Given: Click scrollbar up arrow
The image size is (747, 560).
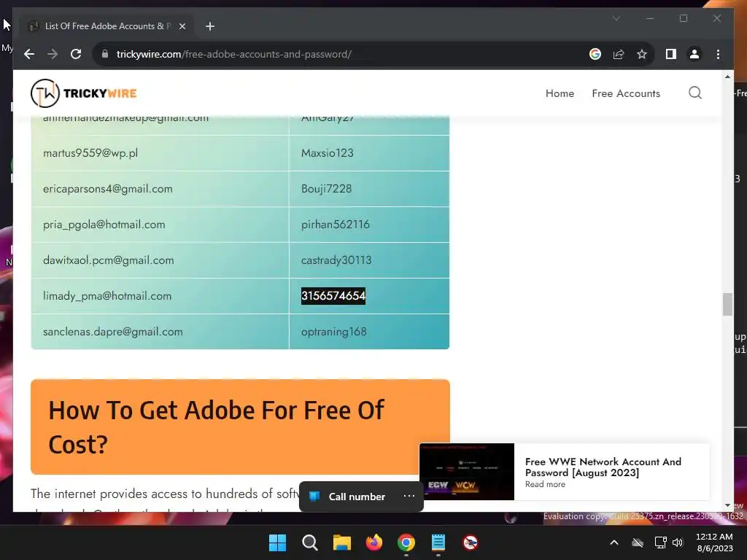Looking at the screenshot, I should coord(727,76).
